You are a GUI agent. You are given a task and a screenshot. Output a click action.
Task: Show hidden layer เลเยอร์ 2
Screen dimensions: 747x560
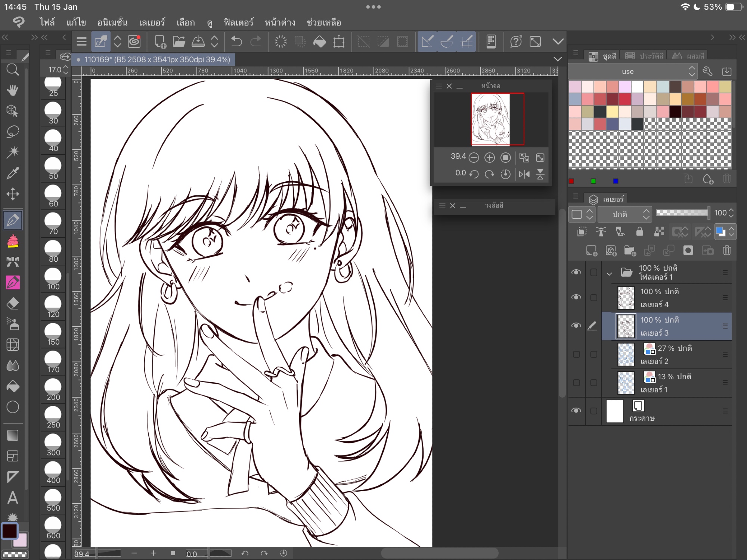point(576,354)
